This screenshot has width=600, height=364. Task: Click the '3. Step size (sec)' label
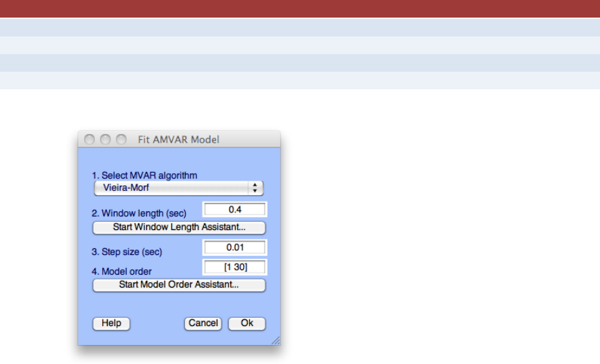[127, 252]
